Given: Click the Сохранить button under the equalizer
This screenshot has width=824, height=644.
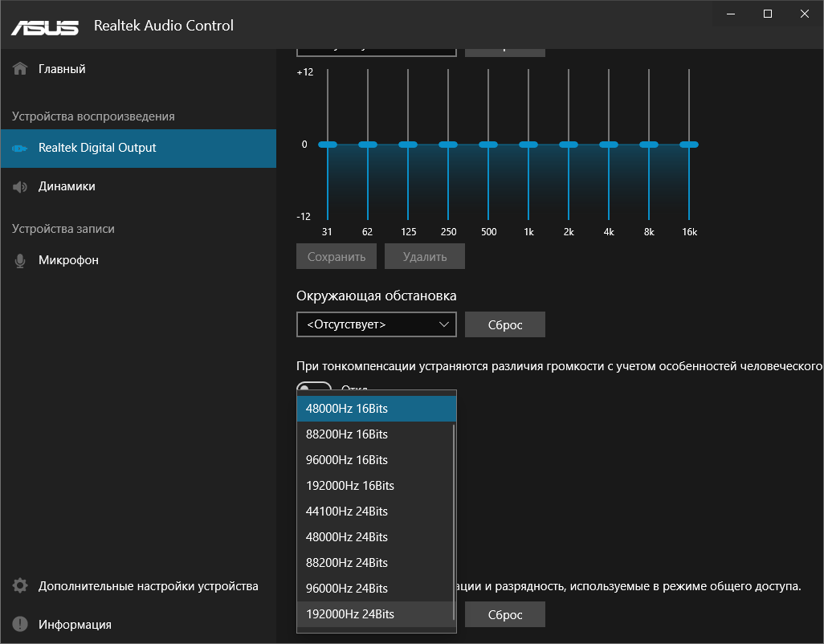Looking at the screenshot, I should point(336,256).
